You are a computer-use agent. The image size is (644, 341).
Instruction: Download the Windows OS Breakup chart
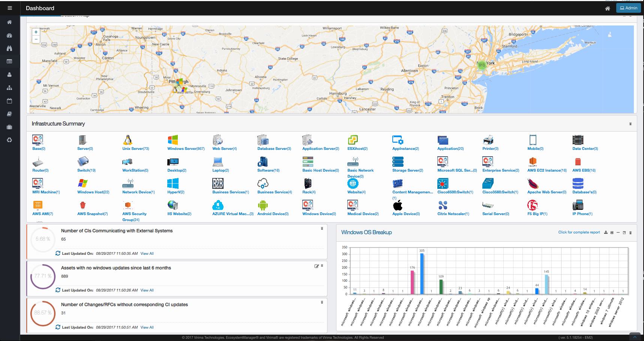[x=605, y=232]
